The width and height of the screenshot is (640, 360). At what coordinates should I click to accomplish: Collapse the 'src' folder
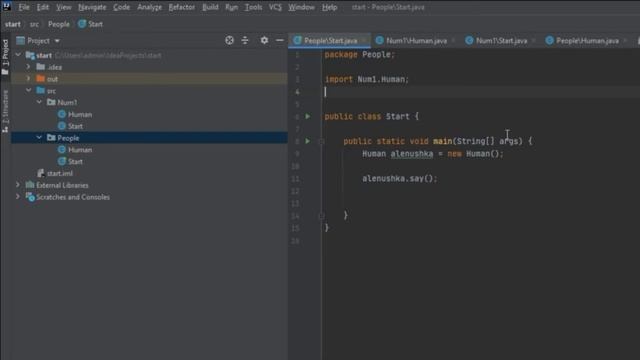point(28,90)
